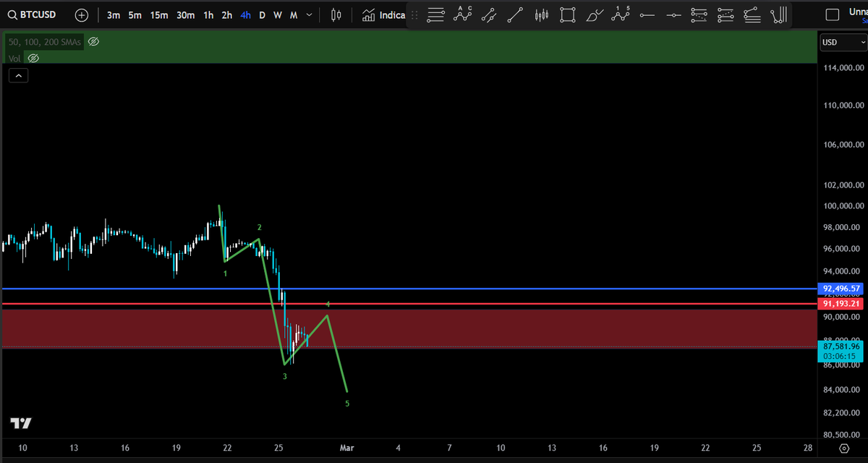Expand the extra timeframes chevron
Viewport: 868px width, 463px height.
pos(308,14)
